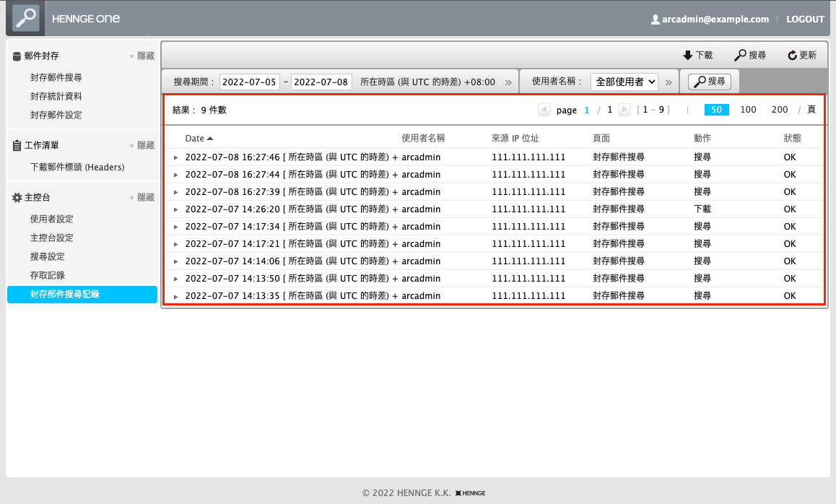Click the toolbar 搜尋 magnifier icon
Image resolution: width=836 pixels, height=504 pixels.
pyautogui.click(x=740, y=56)
